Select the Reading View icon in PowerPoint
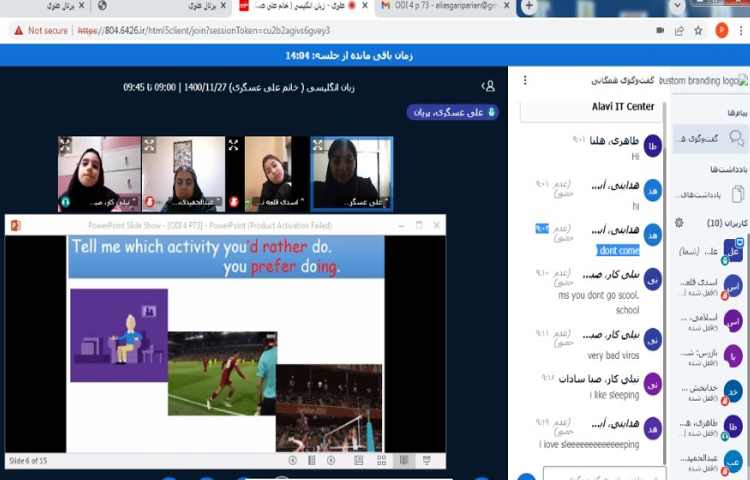This screenshot has height=480, width=750. coord(404,460)
